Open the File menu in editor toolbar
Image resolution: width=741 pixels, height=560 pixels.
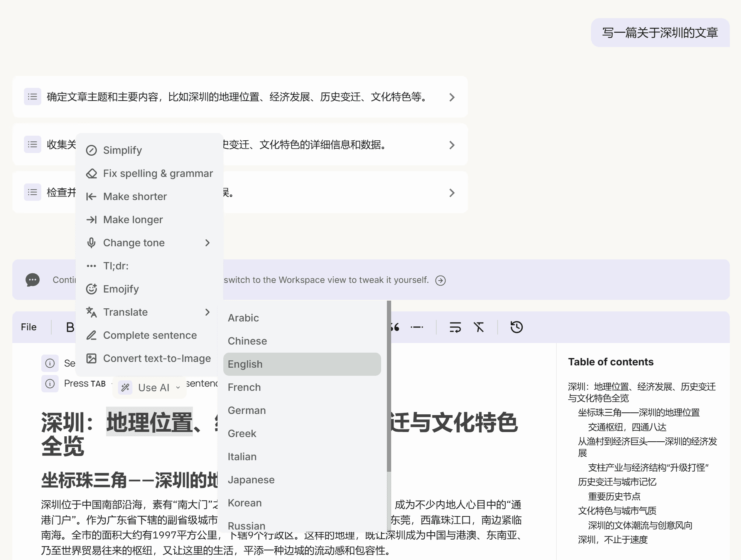pos(29,327)
